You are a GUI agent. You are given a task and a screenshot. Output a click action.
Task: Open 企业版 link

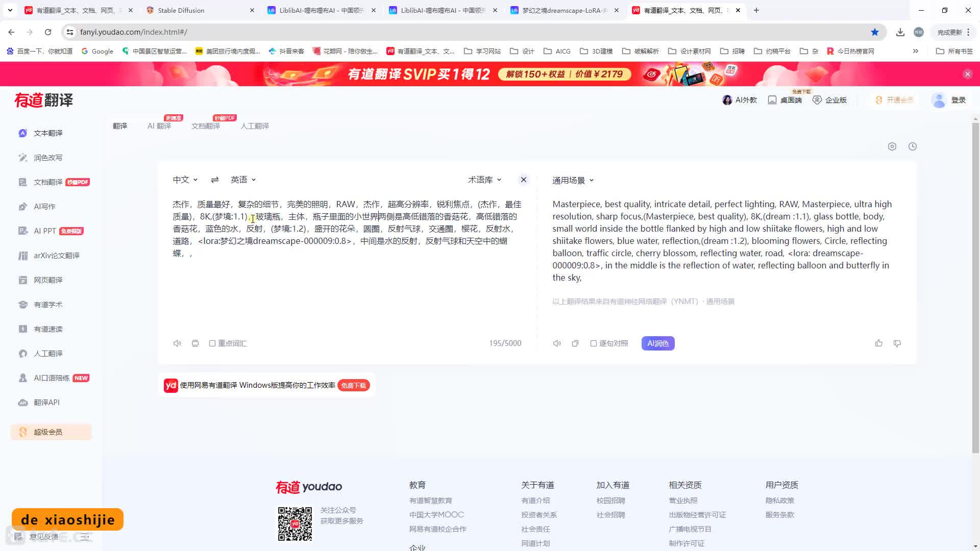click(830, 100)
